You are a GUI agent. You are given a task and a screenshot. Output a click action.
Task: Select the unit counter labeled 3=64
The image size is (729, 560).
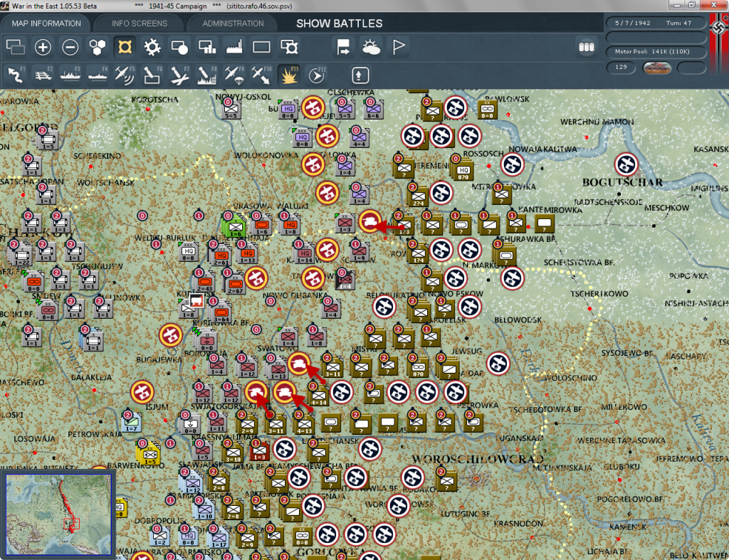(x=221, y=312)
